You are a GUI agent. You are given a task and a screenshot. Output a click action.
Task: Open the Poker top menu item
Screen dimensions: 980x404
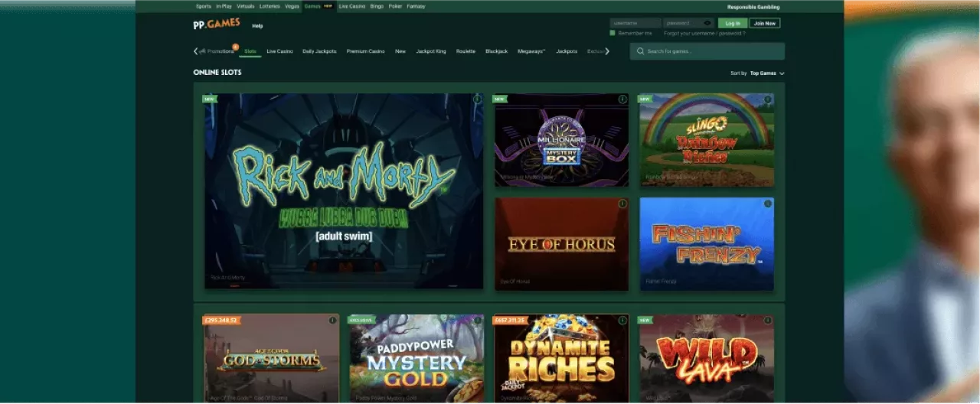[x=395, y=6]
